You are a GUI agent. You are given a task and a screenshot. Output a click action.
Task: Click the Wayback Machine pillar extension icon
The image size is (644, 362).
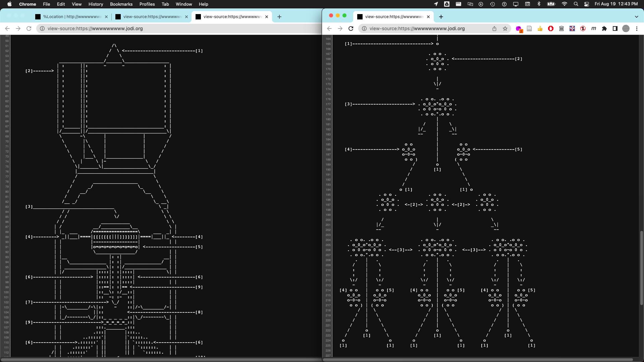tap(561, 28)
